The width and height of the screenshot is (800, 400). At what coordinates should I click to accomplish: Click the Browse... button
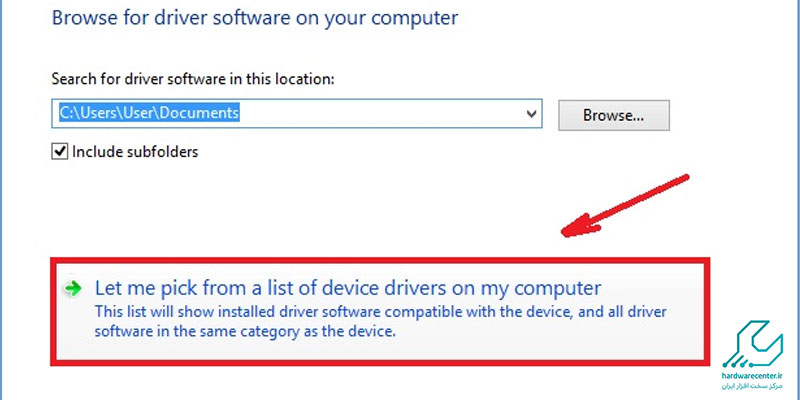coord(614,115)
